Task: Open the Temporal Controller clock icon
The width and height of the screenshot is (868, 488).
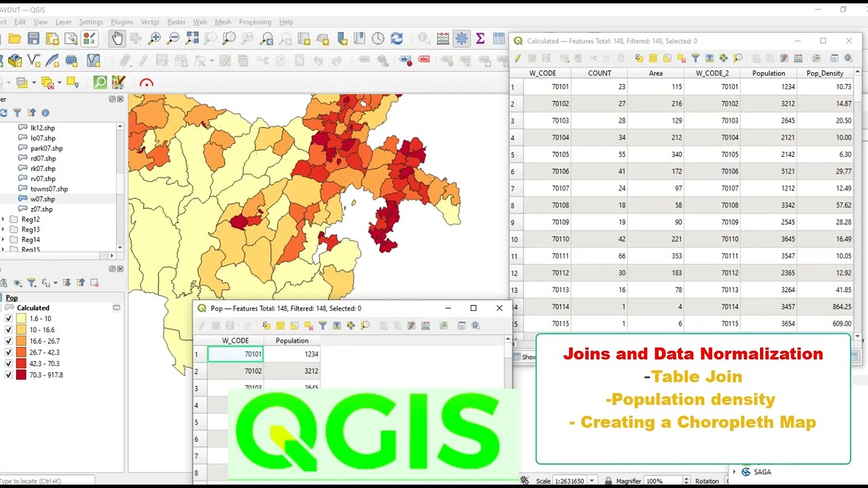Action: coord(378,39)
